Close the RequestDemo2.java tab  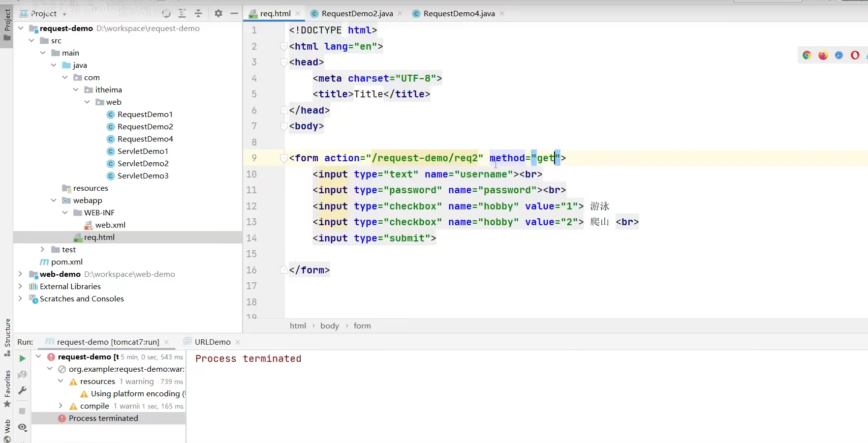[x=400, y=14]
